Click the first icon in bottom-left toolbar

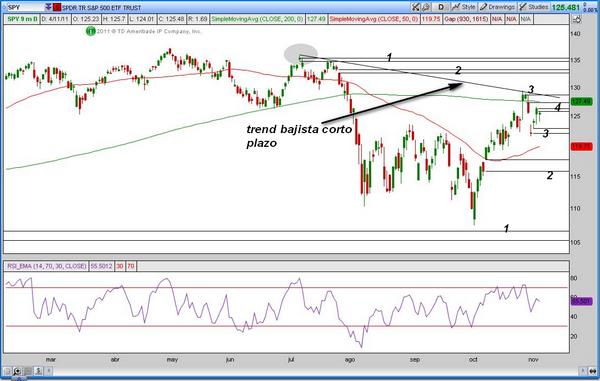coord(8,371)
